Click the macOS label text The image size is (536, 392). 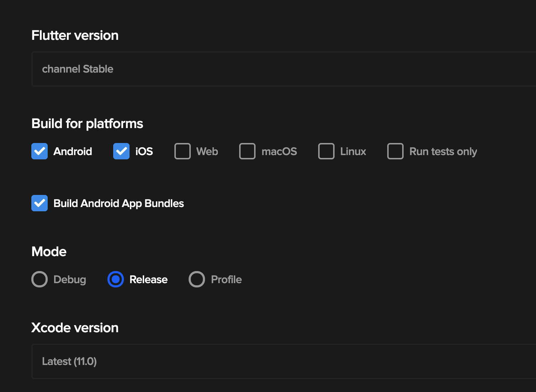coord(279,152)
